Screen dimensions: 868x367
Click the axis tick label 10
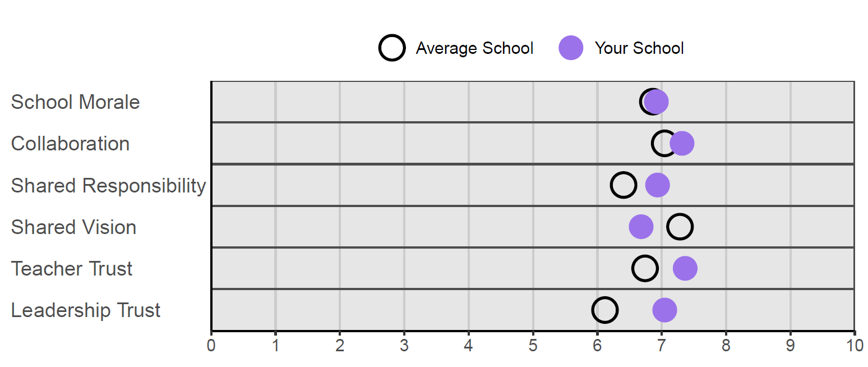pyautogui.click(x=855, y=345)
